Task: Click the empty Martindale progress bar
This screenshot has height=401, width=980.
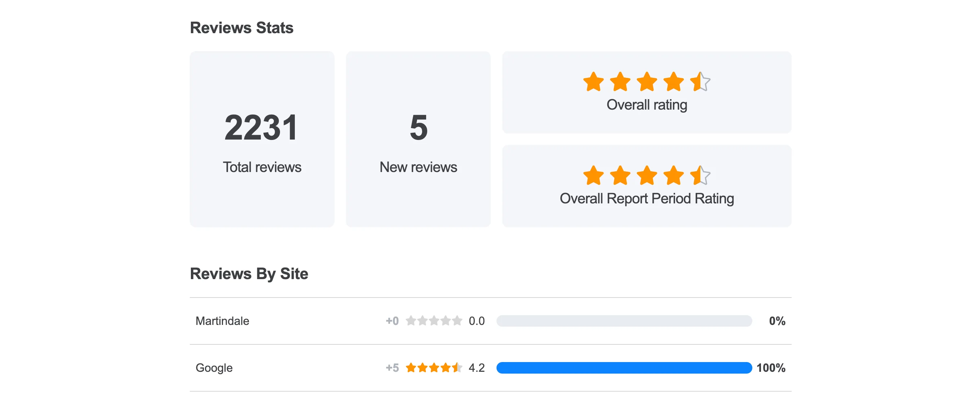Action: tap(624, 321)
